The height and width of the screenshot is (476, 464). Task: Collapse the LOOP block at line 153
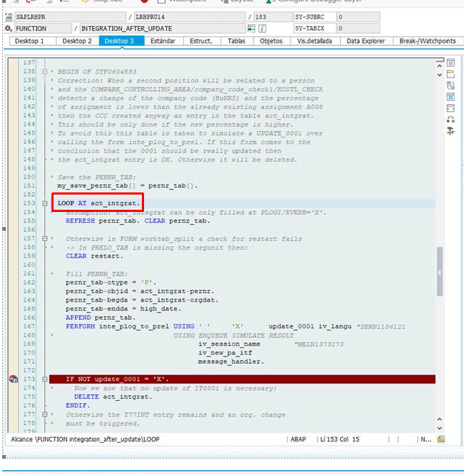point(45,203)
